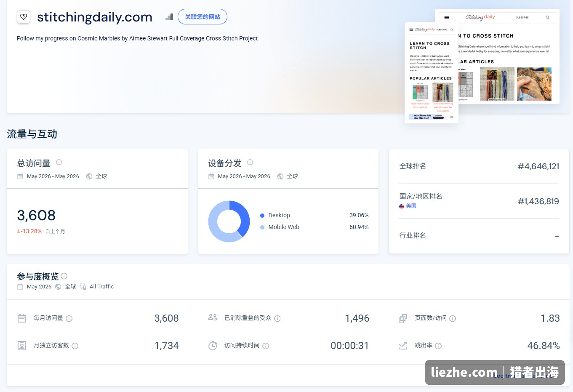Click info icon beside 每月访问量
The width and height of the screenshot is (573, 392).
pos(69,319)
